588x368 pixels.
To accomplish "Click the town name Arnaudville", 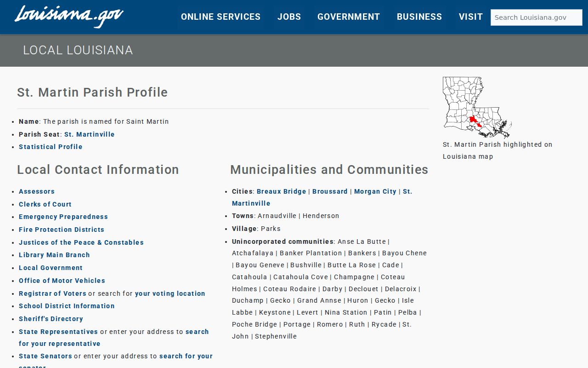I will (x=277, y=216).
